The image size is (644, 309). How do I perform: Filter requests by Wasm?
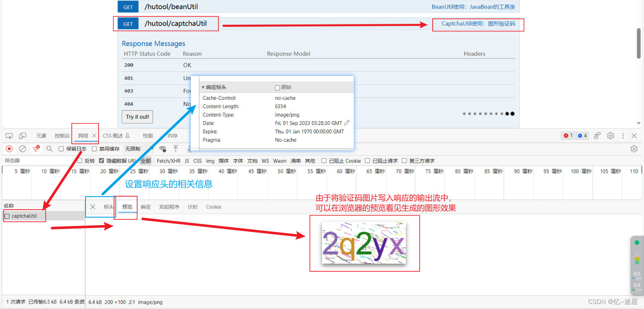pyautogui.click(x=280, y=161)
